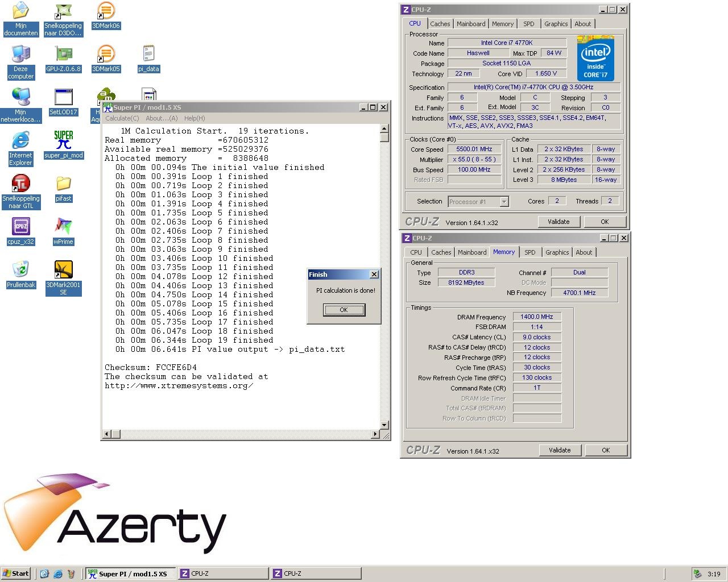Click Super PI vertical scrollbar up arrow
Screen dimensions: 728x582
coord(384,129)
